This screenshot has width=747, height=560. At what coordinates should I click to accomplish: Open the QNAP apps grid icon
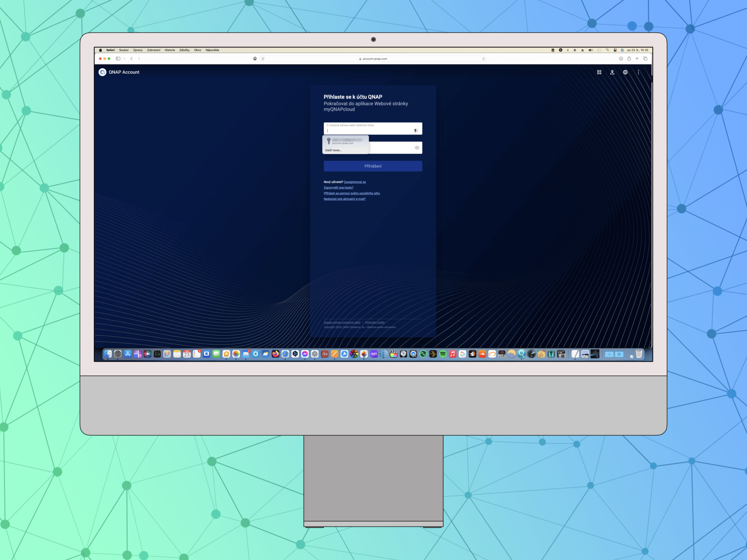[x=599, y=72]
